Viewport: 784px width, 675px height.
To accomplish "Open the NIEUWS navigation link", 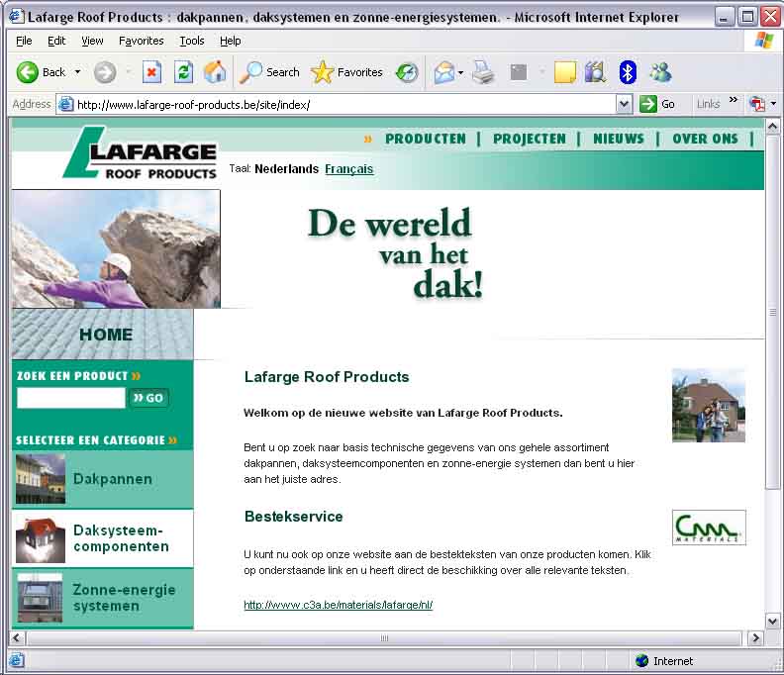I will (x=619, y=139).
